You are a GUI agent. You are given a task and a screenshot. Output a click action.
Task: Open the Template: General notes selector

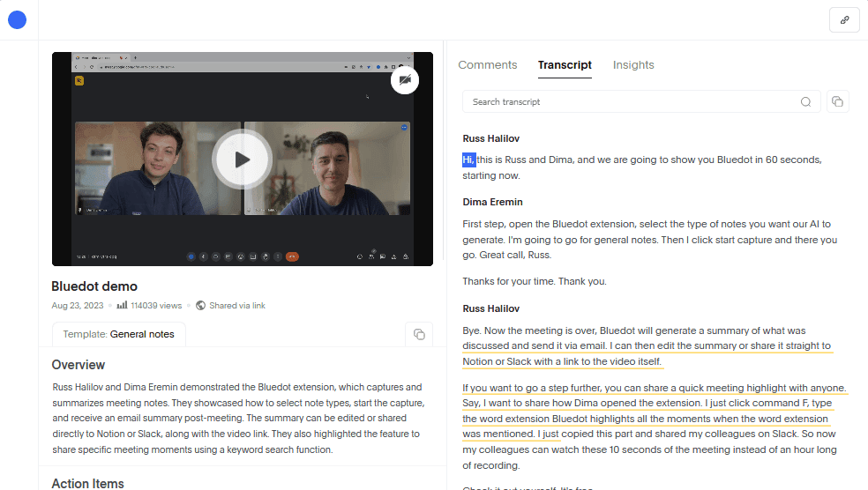[x=118, y=334]
